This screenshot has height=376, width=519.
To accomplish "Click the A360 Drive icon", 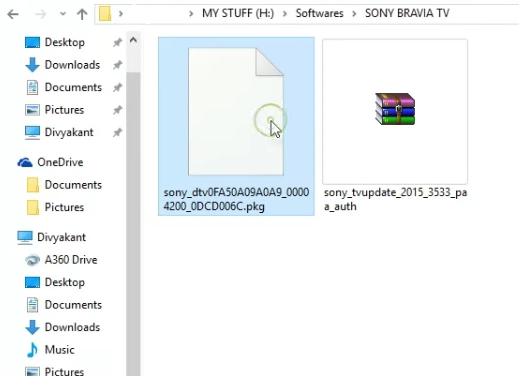I will click(32, 260).
